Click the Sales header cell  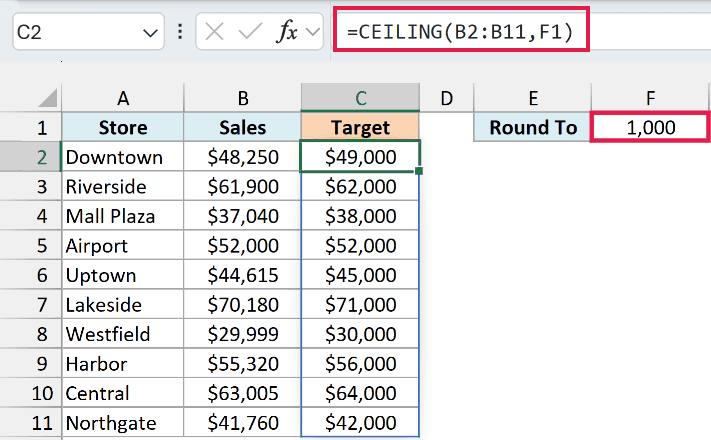click(x=243, y=127)
